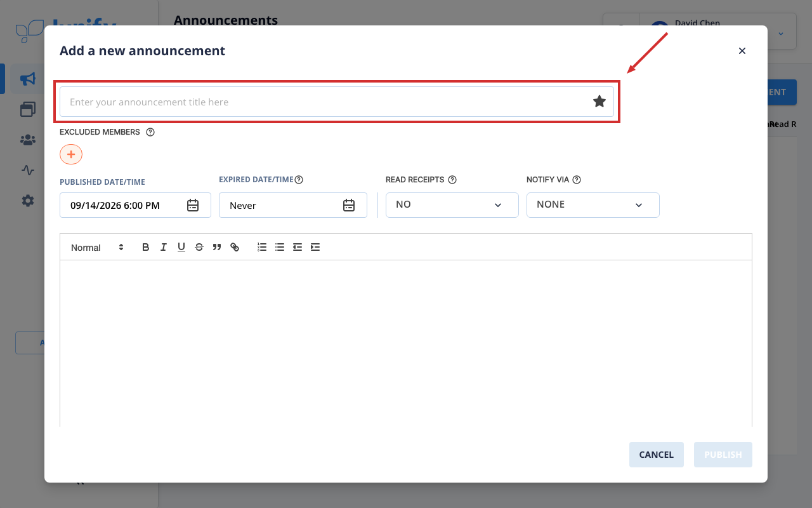Open the Expired date calendar picker icon
This screenshot has width=812, height=508.
(349, 205)
